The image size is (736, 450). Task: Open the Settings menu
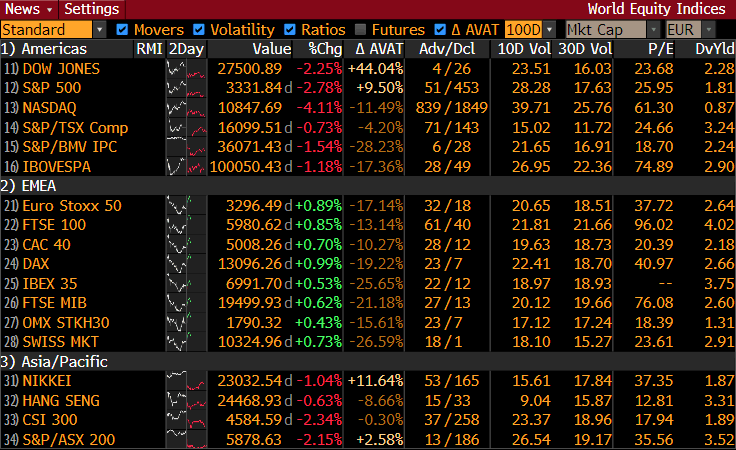[x=92, y=9]
